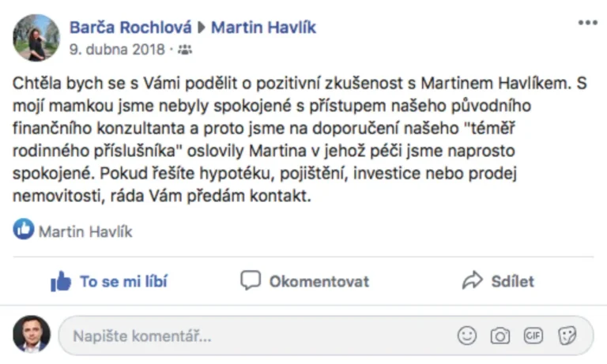Open Barča Rochlová's profile name link
607x364 pixels.
point(130,28)
